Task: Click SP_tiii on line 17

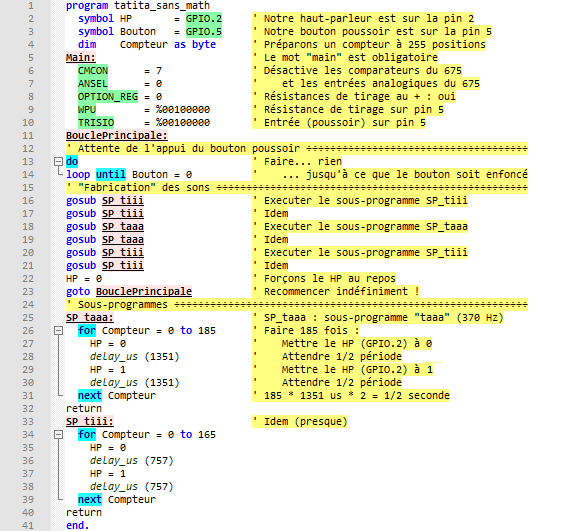Action: pyautogui.click(x=123, y=214)
